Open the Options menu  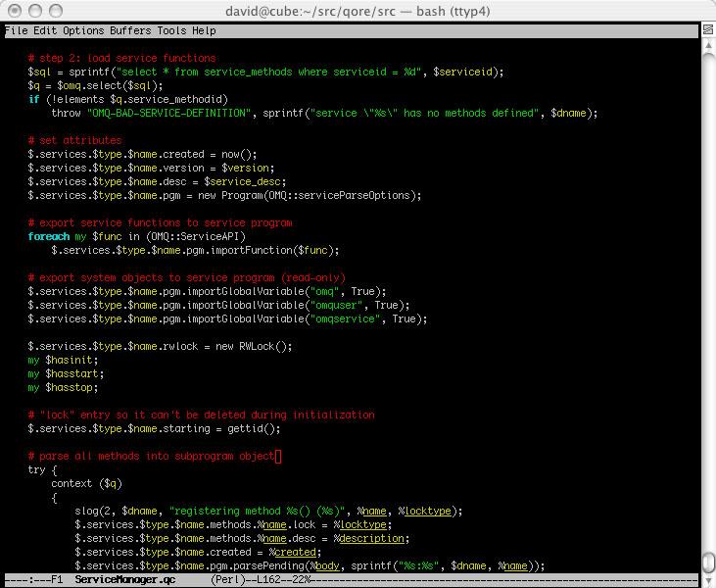(83, 30)
